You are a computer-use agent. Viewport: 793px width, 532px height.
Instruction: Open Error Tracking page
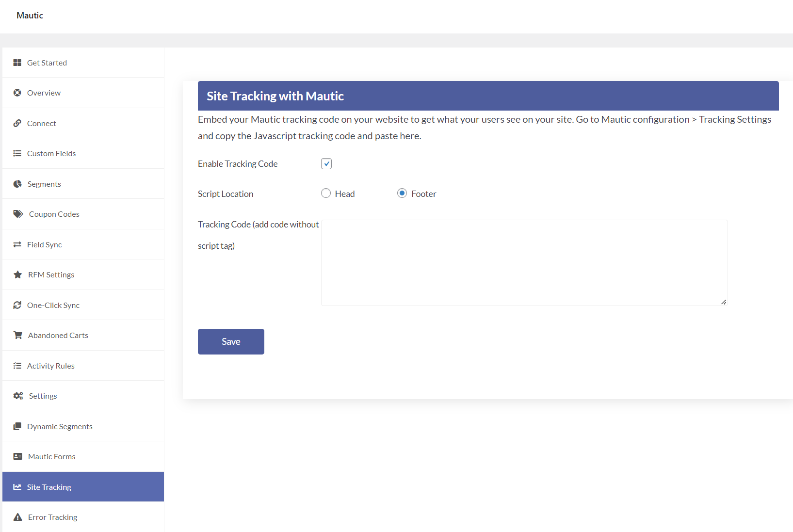coord(83,517)
